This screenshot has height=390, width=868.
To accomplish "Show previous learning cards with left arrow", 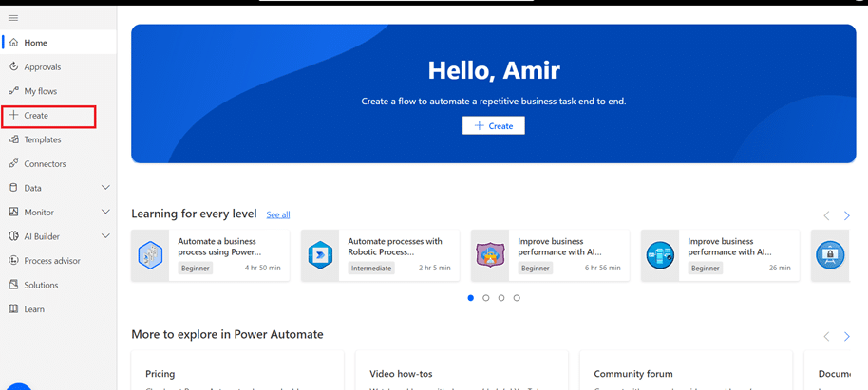I will (x=826, y=215).
